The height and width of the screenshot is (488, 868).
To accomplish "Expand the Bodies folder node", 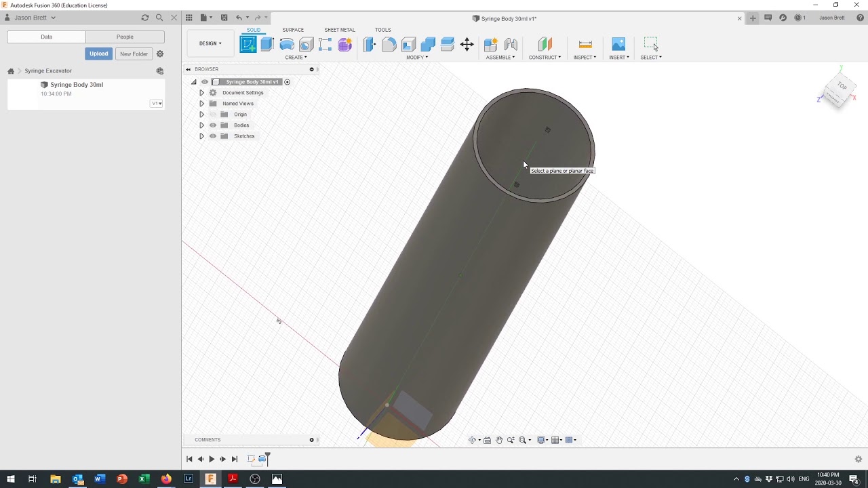I will point(201,125).
